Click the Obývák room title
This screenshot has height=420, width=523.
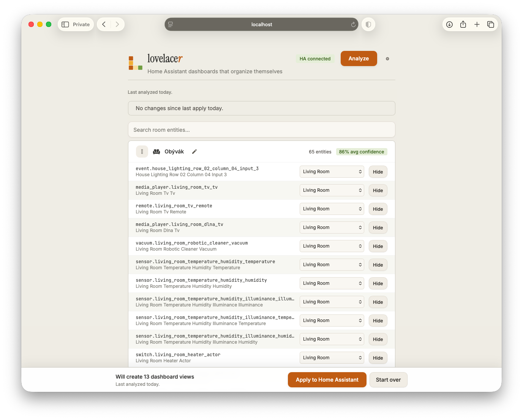click(174, 152)
